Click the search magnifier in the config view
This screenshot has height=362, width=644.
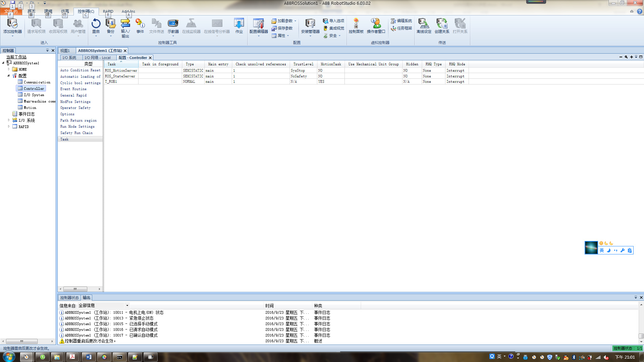coord(626,57)
